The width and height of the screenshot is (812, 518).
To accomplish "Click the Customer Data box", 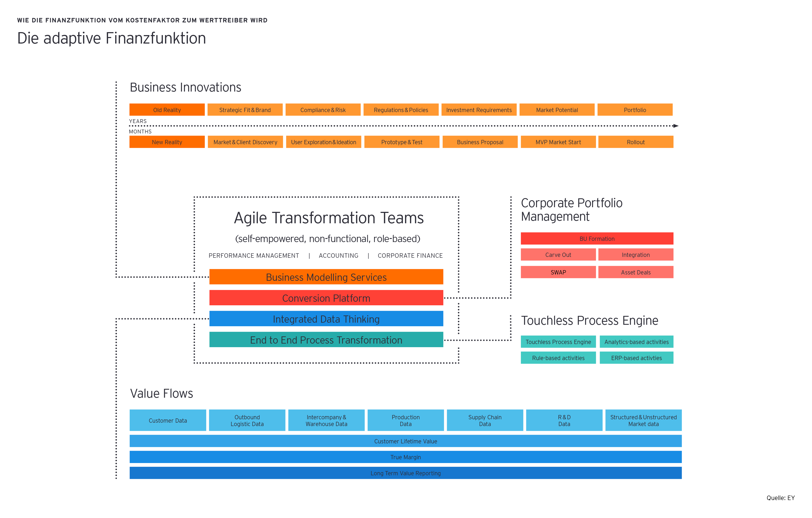I will (x=168, y=420).
